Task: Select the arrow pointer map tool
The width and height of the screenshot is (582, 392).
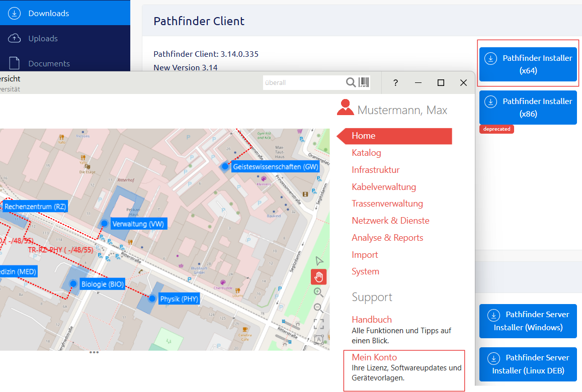Action: click(x=318, y=261)
